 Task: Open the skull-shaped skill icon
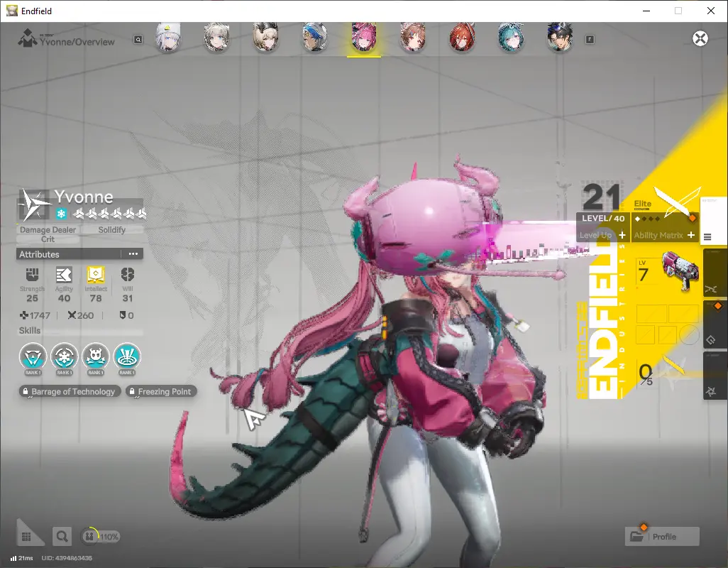[96, 357]
